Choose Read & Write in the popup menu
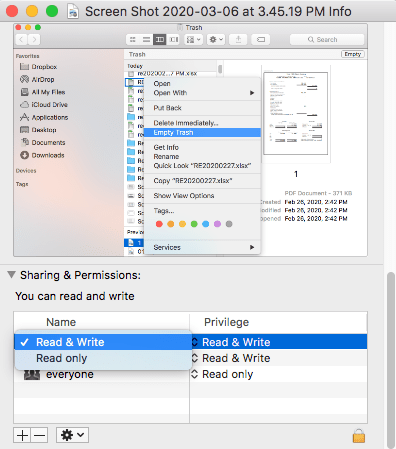The height and width of the screenshot is (449, 396). tap(103, 342)
